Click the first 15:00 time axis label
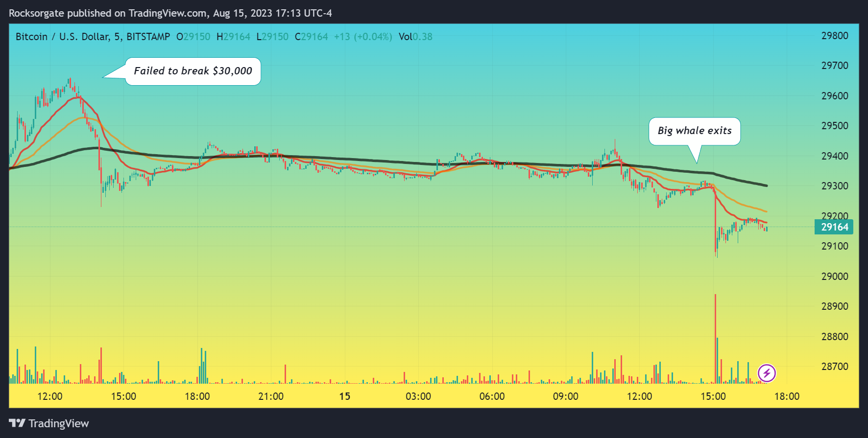 (x=123, y=396)
